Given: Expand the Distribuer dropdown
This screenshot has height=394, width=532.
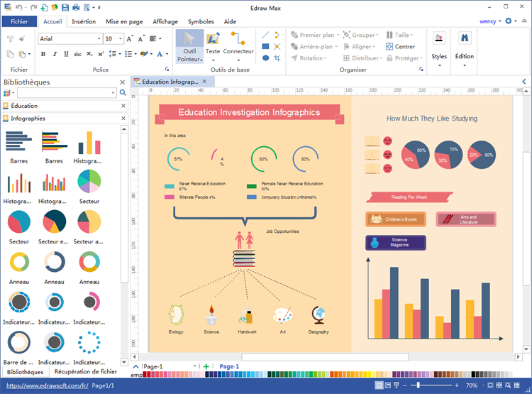Looking at the screenshot, I should tap(381, 58).
